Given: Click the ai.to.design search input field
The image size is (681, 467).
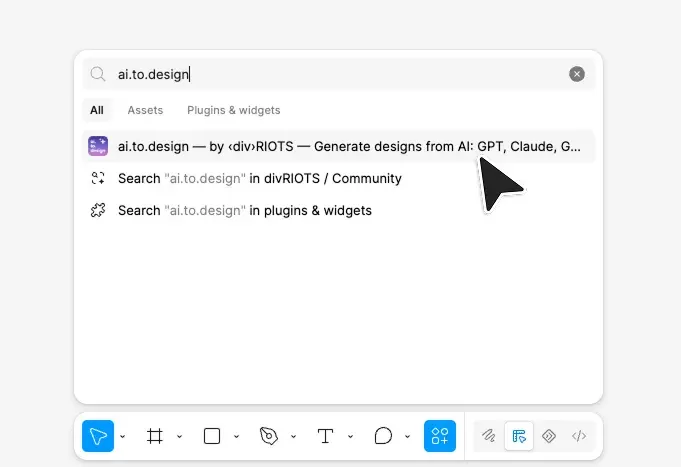Looking at the screenshot, I should tap(339, 74).
